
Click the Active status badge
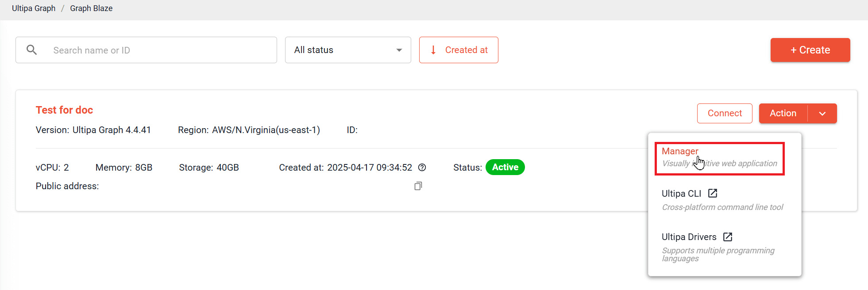pyautogui.click(x=505, y=167)
